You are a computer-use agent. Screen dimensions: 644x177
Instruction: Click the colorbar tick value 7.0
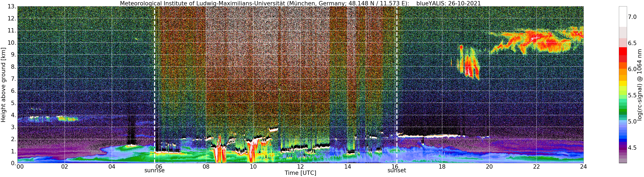[632, 17]
